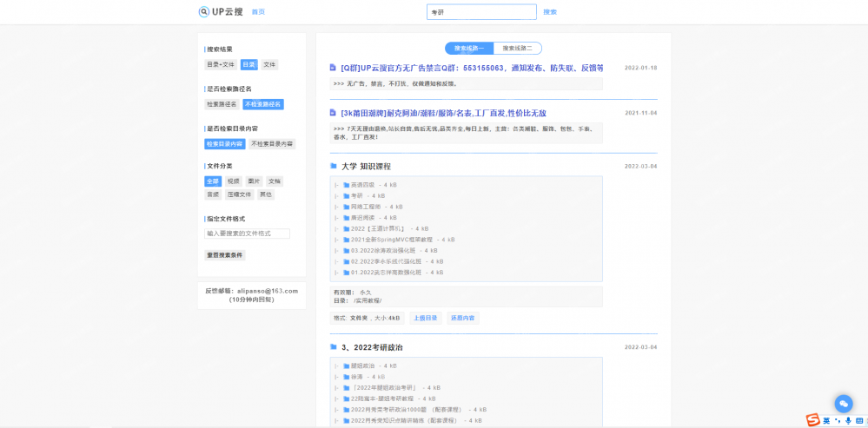Image resolution: width=868 pixels, height=428 pixels.
Task: Click the document icon before the [3k莆田潮牌] result
Action: pos(333,113)
